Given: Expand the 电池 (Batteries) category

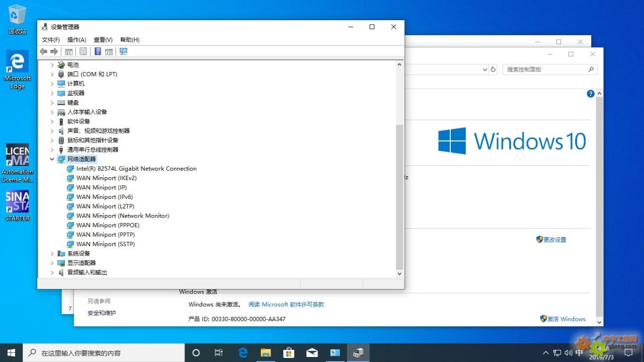Looking at the screenshot, I should pos(52,65).
